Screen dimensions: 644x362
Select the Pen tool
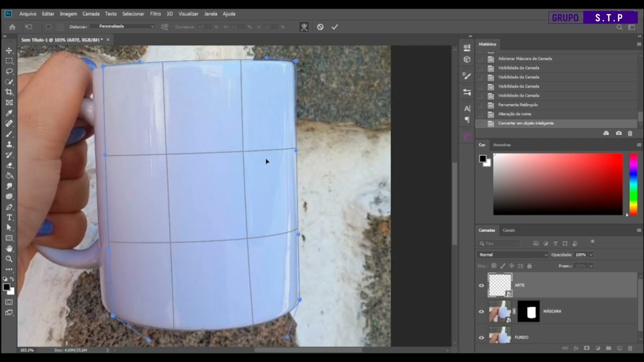tap(9, 207)
